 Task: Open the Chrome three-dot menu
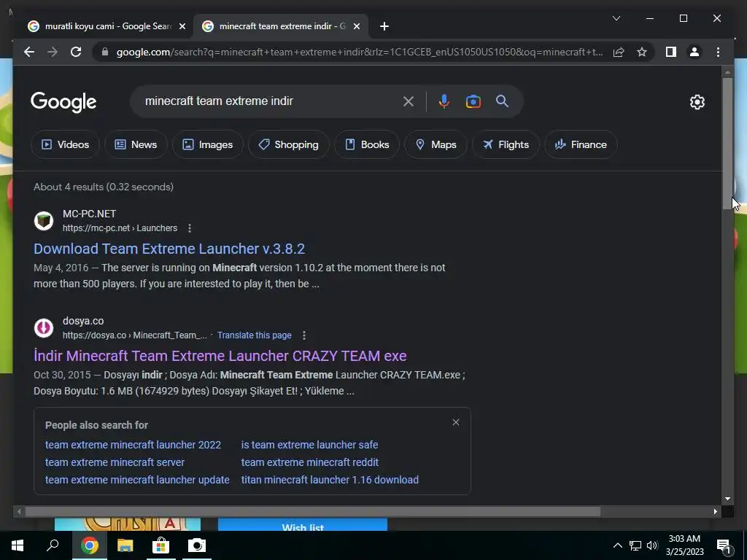pyautogui.click(x=718, y=52)
